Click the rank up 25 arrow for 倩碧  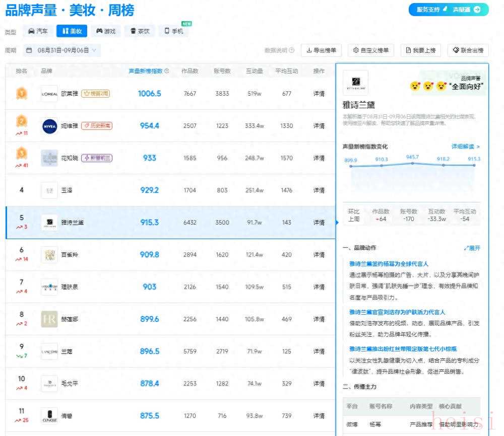pyautogui.click(x=18, y=420)
